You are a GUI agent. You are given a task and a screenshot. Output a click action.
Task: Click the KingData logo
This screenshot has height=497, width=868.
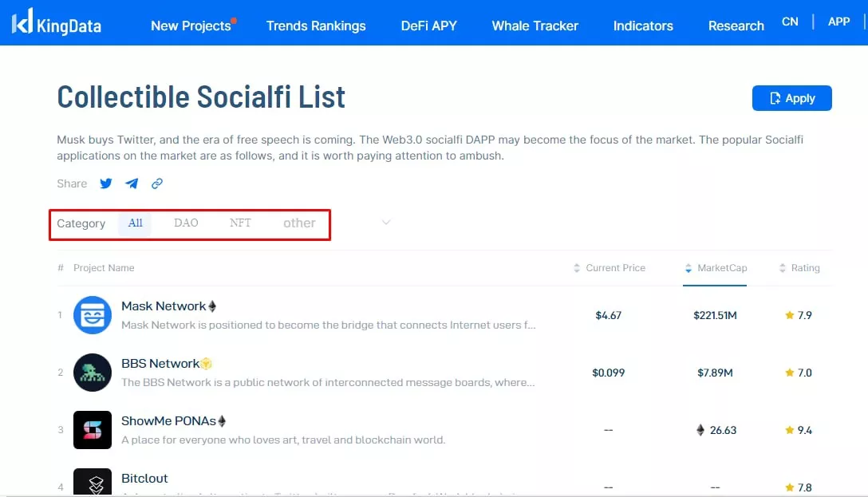point(57,22)
